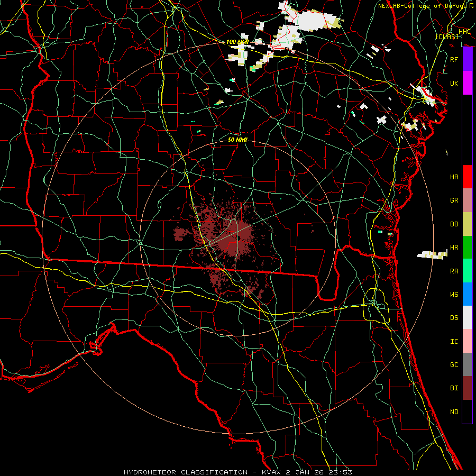This screenshot has height=476, width=476.
Task: Click the ND legend label
Action: click(454, 411)
